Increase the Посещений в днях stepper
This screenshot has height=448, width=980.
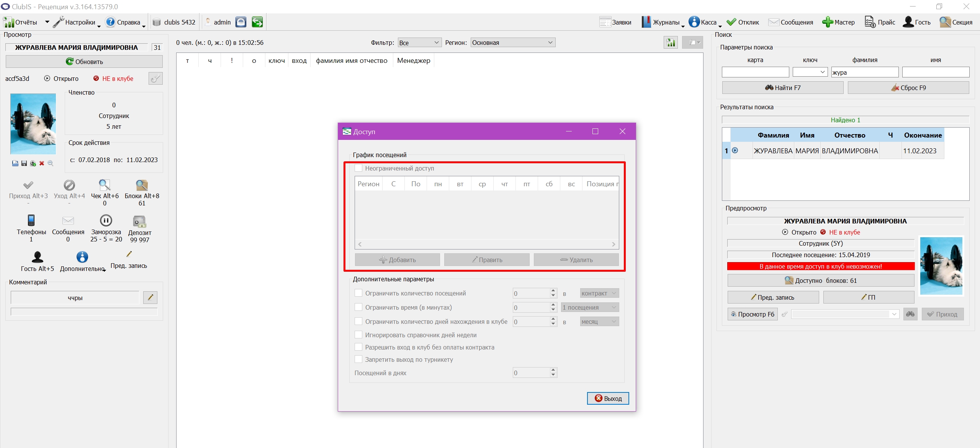click(x=553, y=370)
